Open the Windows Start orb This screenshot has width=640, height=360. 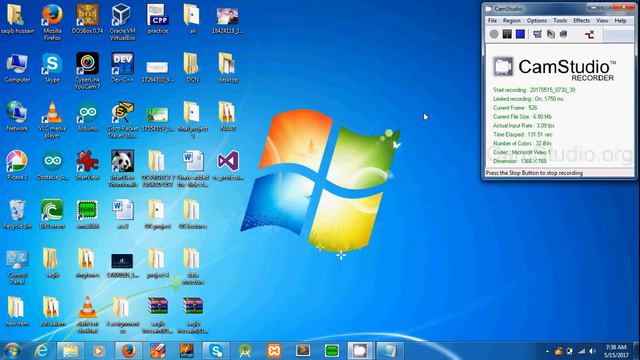(x=12, y=351)
